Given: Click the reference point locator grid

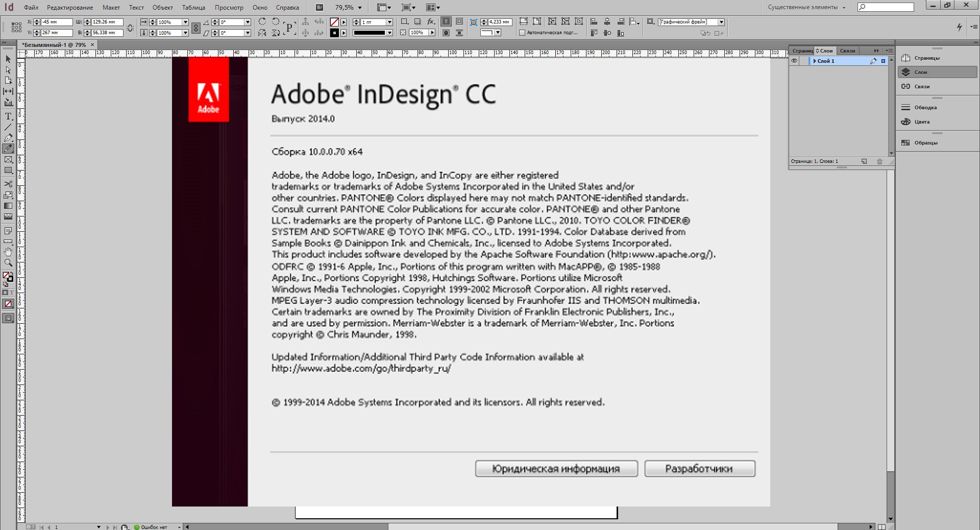Looking at the screenshot, I should (x=16, y=27).
